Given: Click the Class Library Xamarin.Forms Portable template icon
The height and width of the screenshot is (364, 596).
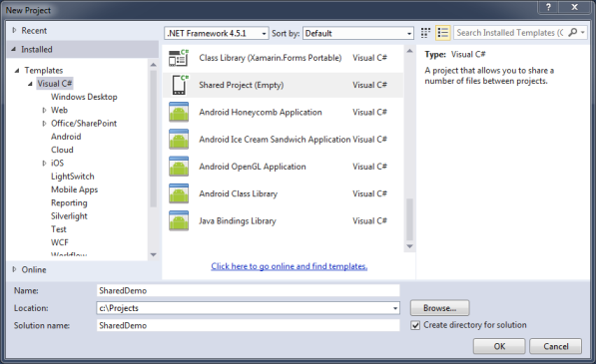Looking at the screenshot, I should tap(179, 58).
